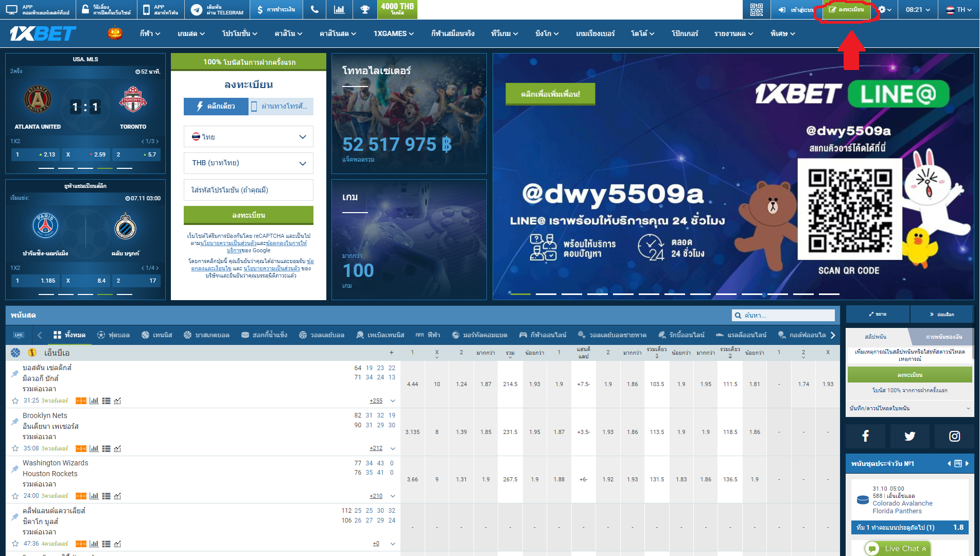Switch to phone registration tab
This screenshot has width=980, height=556.
281,107
